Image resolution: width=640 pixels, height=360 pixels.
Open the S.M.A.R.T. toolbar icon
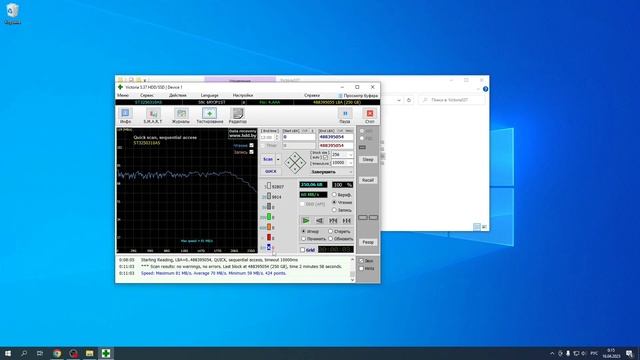(x=153, y=116)
